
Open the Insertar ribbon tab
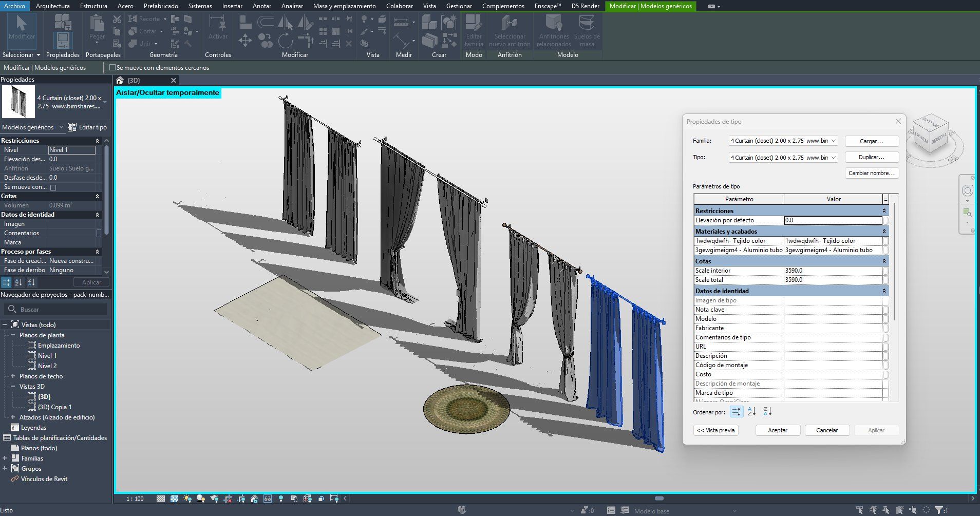pyautogui.click(x=232, y=6)
